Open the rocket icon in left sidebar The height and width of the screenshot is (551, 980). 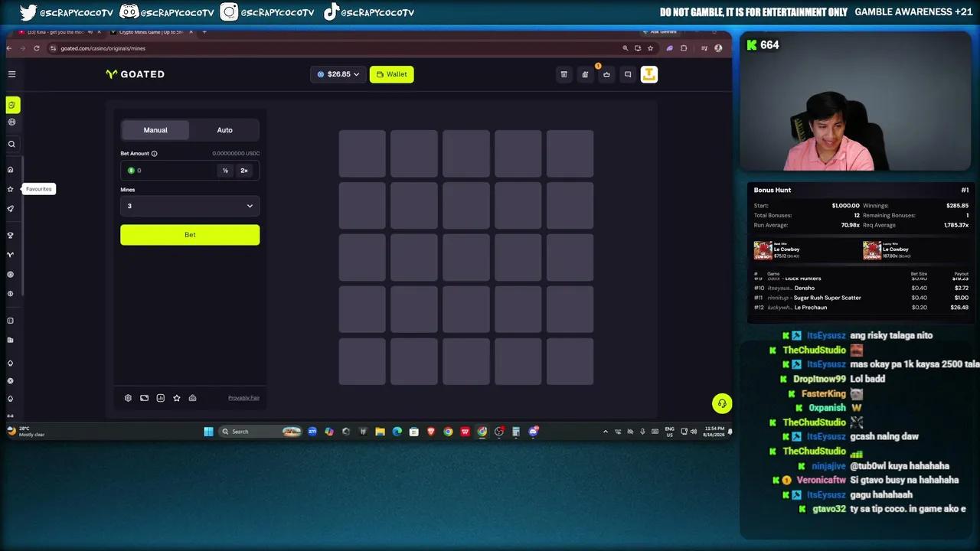coord(11,208)
